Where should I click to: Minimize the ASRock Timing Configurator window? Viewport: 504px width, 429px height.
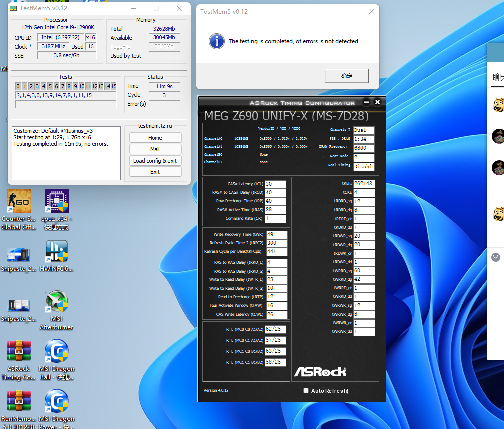coord(366,102)
